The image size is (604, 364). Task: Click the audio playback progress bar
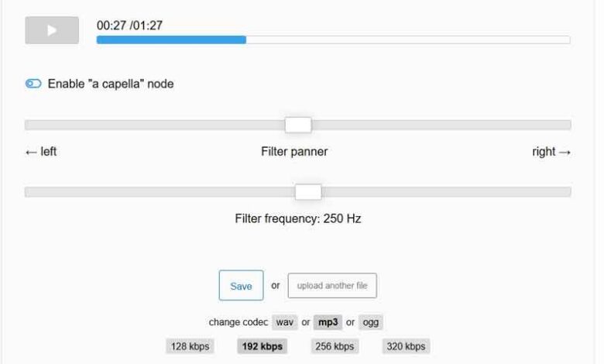click(333, 39)
